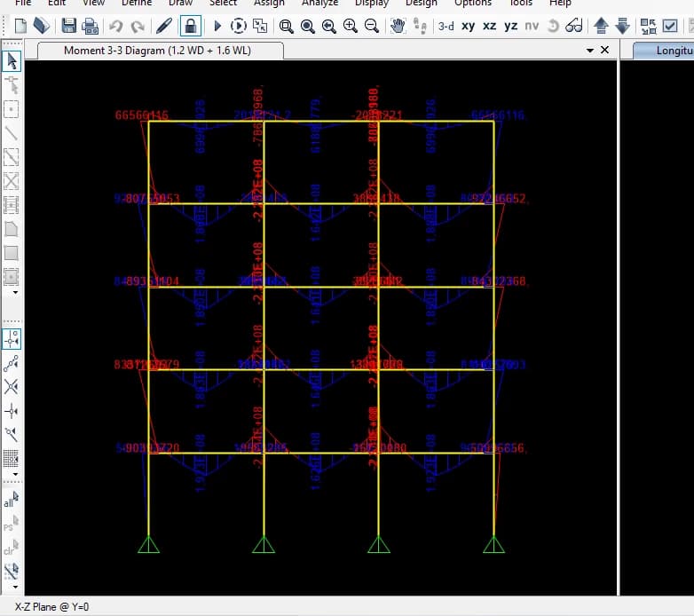The width and height of the screenshot is (694, 616).
Task: Open set display options checkmark icon
Action: point(670,26)
